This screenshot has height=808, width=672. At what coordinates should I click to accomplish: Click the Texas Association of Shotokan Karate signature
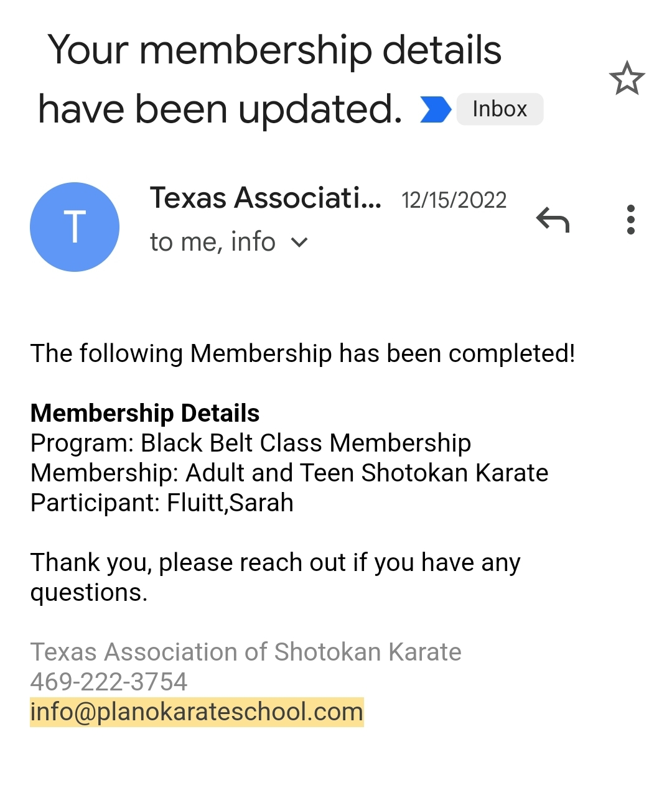click(x=246, y=652)
